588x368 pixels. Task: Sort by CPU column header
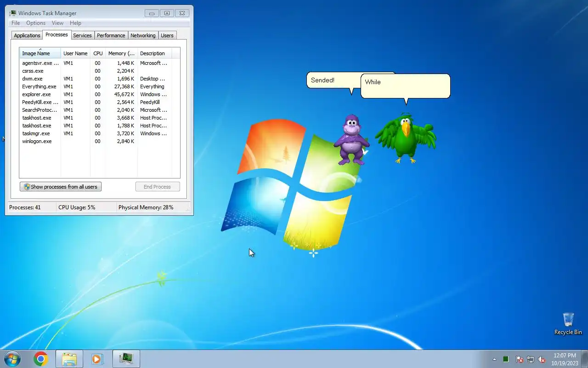tap(98, 53)
